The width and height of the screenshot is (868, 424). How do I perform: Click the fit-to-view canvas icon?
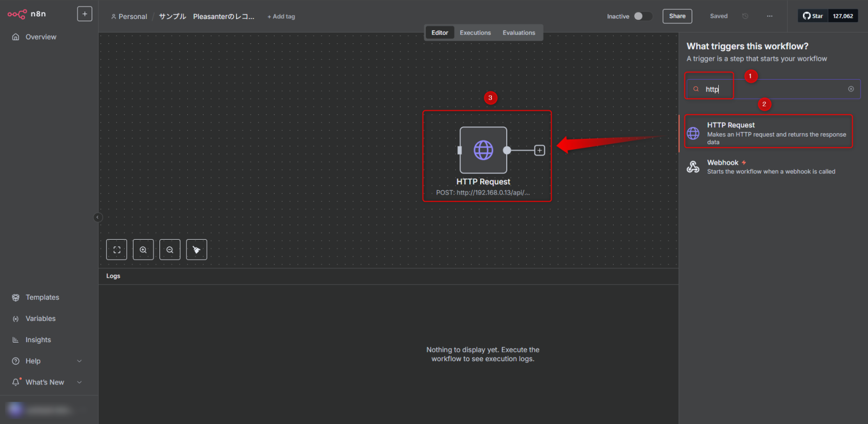[x=117, y=250]
